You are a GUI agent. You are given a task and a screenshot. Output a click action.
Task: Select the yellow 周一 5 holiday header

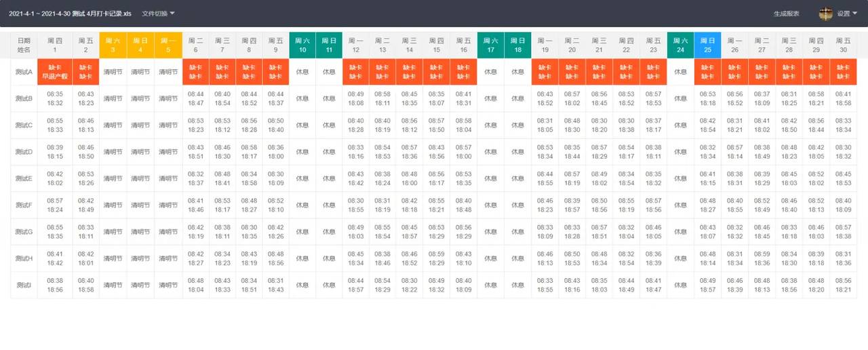[168, 45]
